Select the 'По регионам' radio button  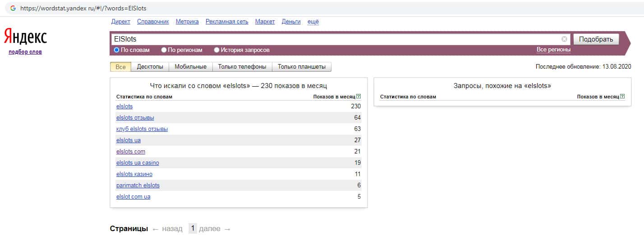pos(164,50)
